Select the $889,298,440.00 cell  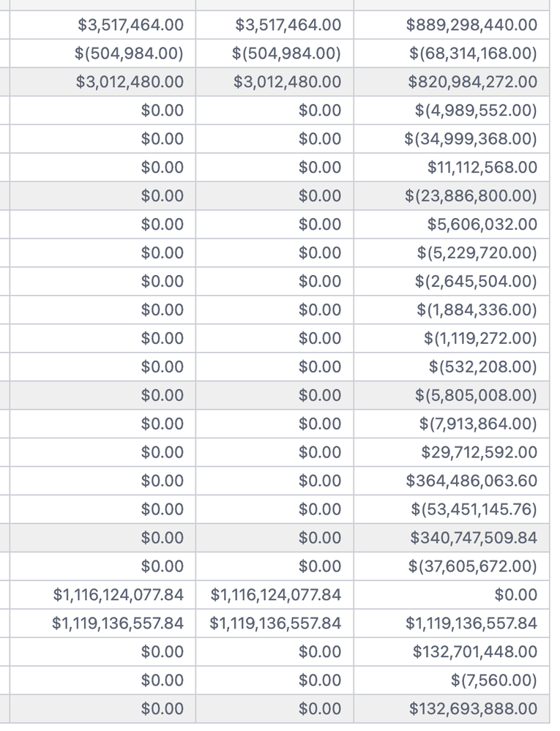tap(471, 26)
